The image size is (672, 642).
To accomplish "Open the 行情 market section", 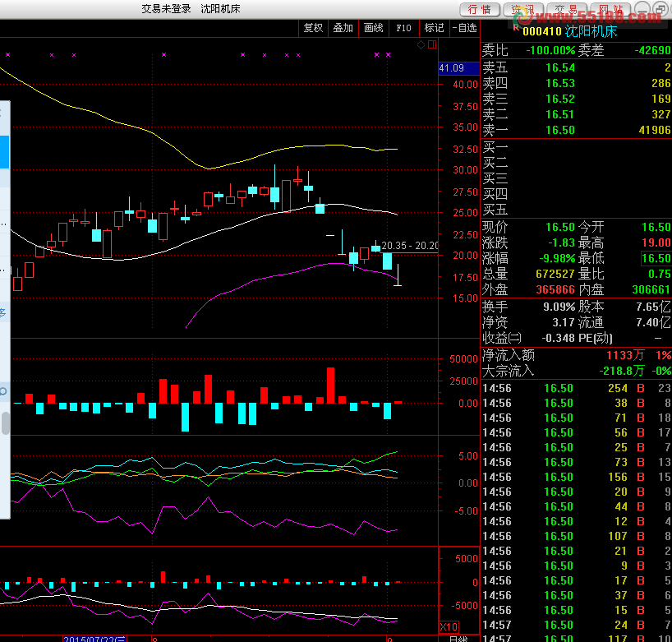I will (480, 9).
